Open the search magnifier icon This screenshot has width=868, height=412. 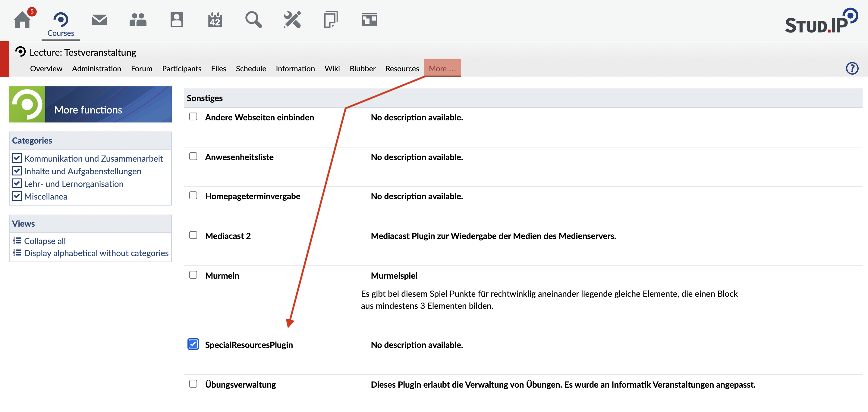click(253, 20)
